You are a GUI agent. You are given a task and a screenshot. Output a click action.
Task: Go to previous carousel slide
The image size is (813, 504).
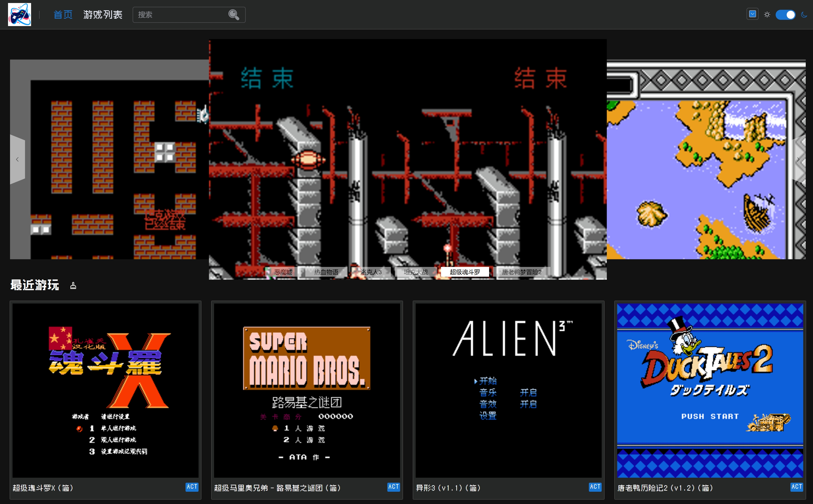[17, 159]
